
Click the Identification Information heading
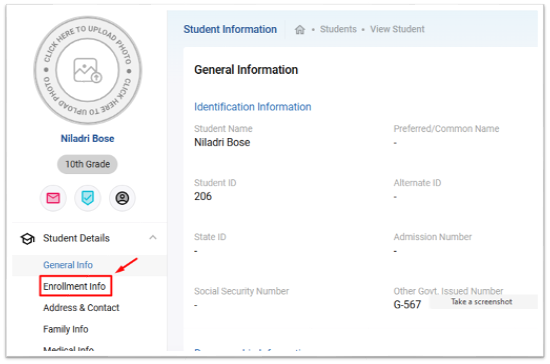point(253,107)
